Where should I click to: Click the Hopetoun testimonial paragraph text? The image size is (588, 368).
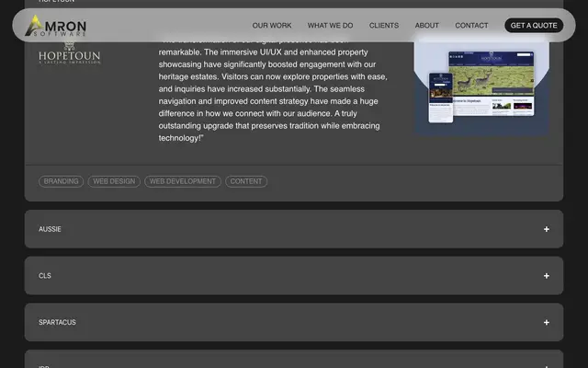pos(273,90)
